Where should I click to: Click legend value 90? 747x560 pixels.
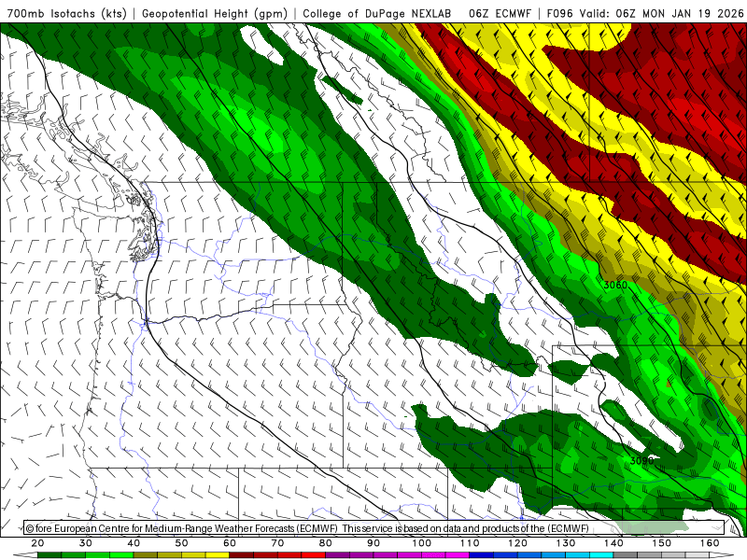(x=373, y=543)
